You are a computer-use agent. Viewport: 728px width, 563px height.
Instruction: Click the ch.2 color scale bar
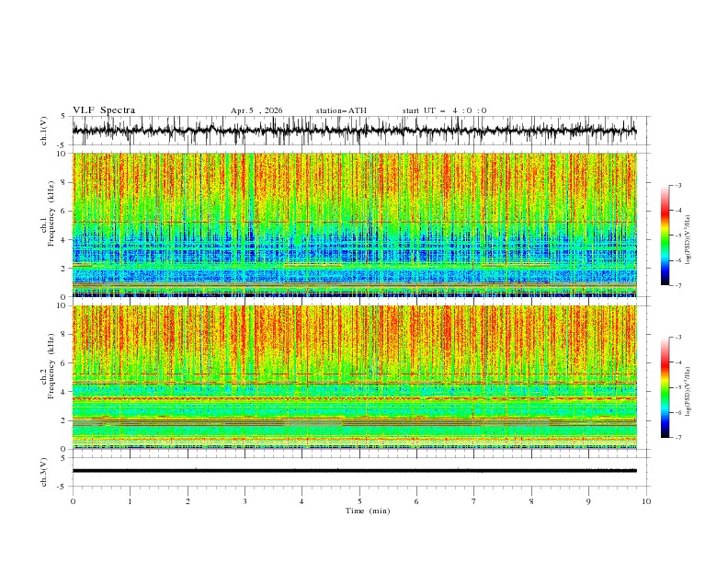pos(665,387)
